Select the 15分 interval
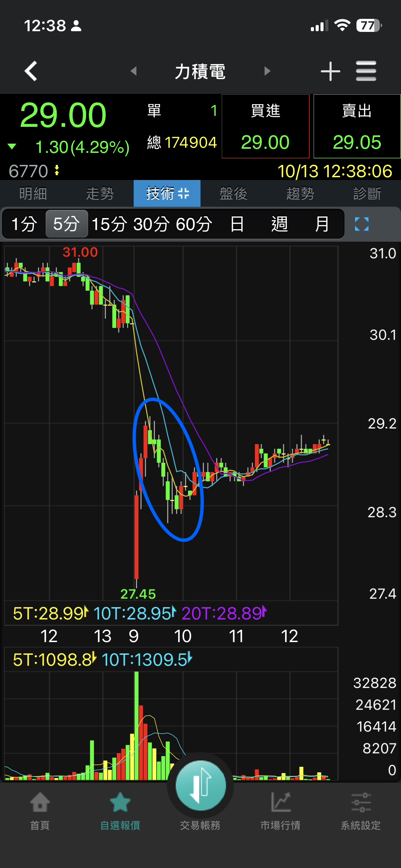Image resolution: width=401 pixels, height=868 pixels. (x=109, y=224)
